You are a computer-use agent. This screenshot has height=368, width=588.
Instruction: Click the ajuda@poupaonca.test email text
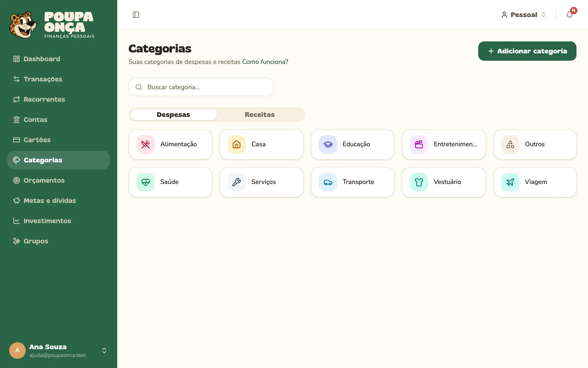pyautogui.click(x=58, y=355)
